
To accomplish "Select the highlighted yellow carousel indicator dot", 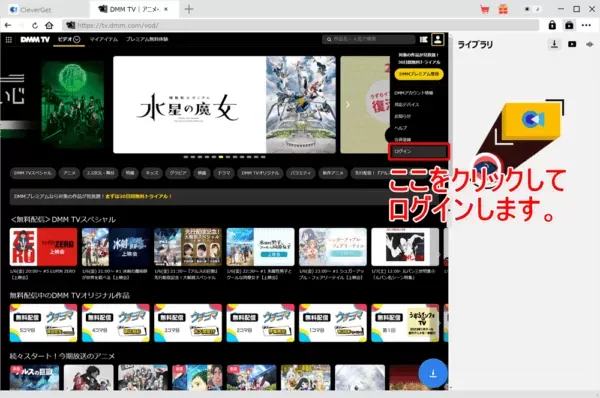I will [x=221, y=157].
